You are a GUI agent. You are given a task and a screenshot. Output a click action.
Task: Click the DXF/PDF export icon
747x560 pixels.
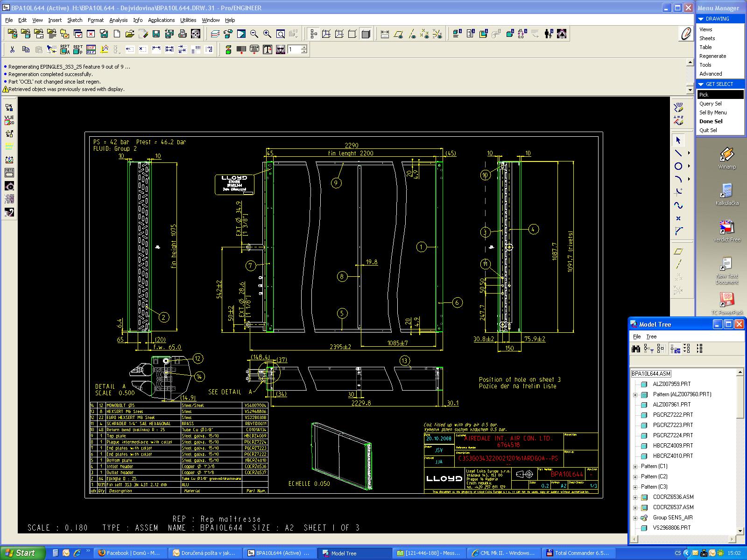91,49
